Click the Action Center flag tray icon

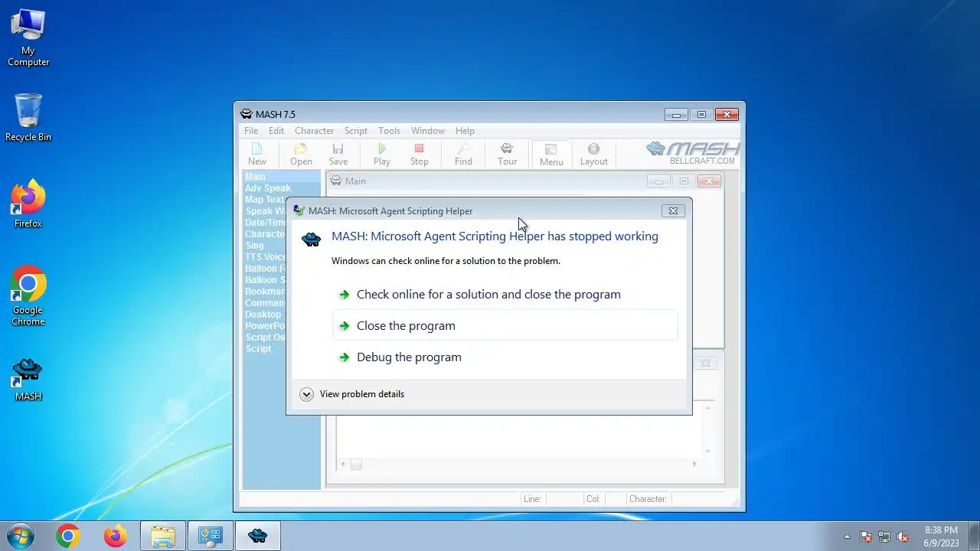coord(866,537)
